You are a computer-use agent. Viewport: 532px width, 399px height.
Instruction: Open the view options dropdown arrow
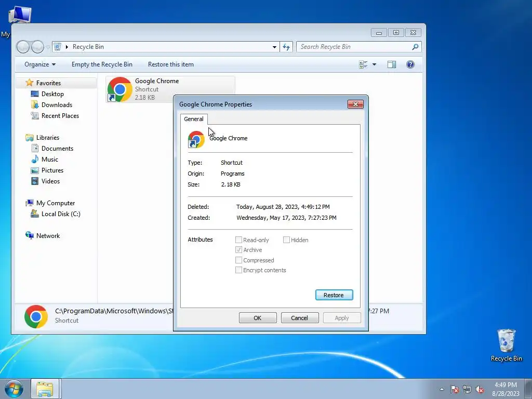pyautogui.click(x=374, y=64)
